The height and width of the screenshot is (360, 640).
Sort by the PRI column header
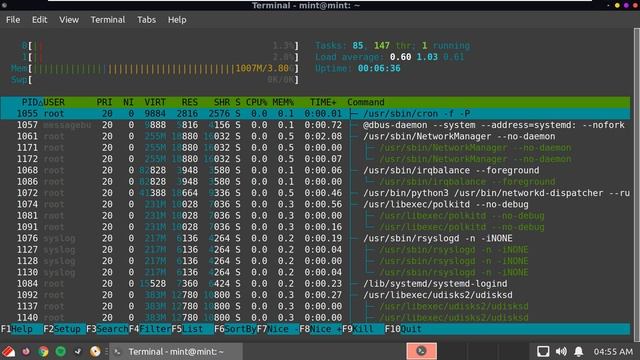click(x=104, y=102)
